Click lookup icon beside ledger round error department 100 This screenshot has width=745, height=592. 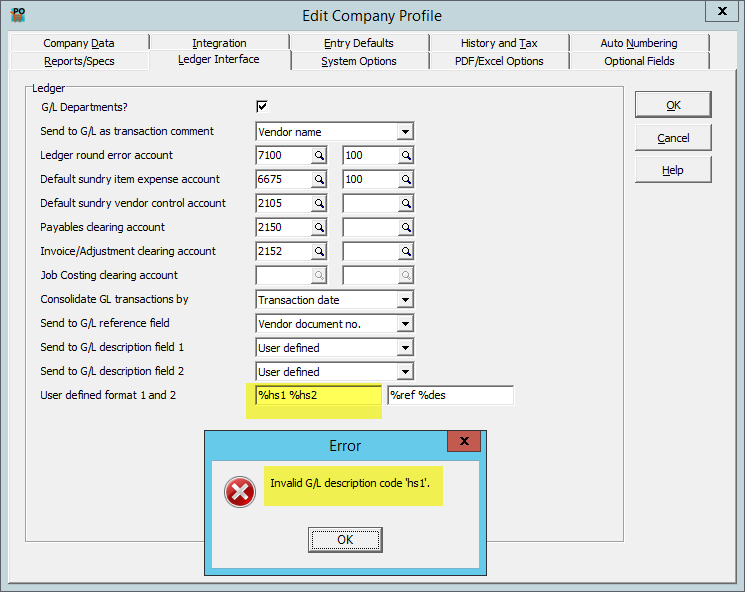click(406, 156)
